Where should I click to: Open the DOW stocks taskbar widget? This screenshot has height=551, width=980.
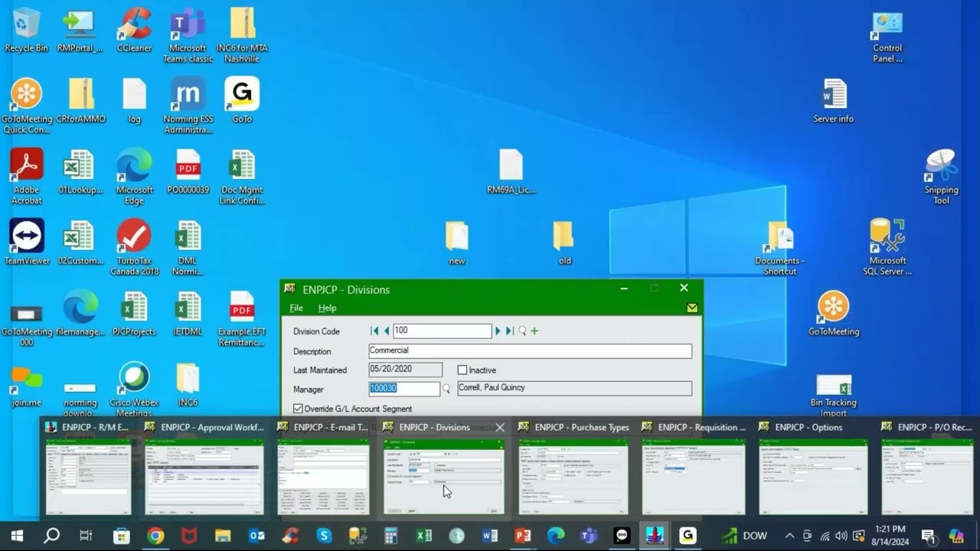pos(744,536)
